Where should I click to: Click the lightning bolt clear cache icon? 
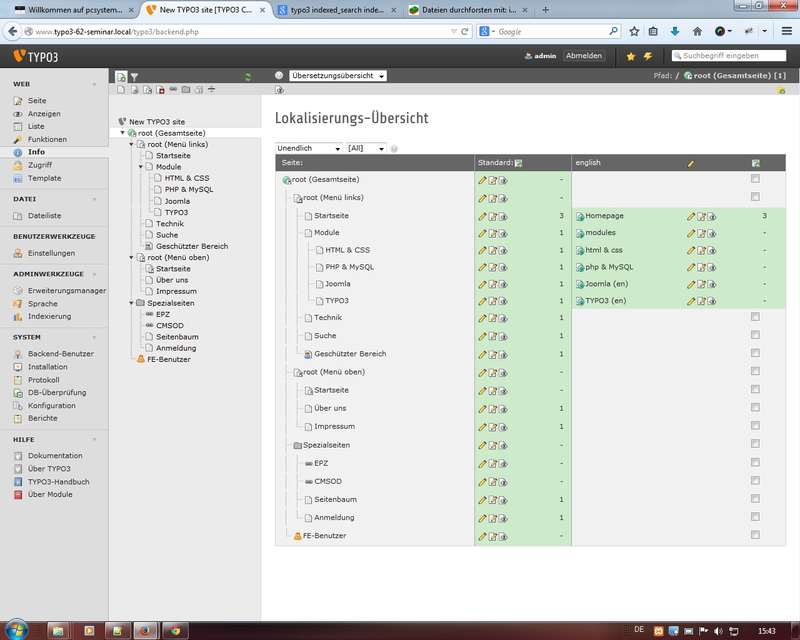coord(648,56)
